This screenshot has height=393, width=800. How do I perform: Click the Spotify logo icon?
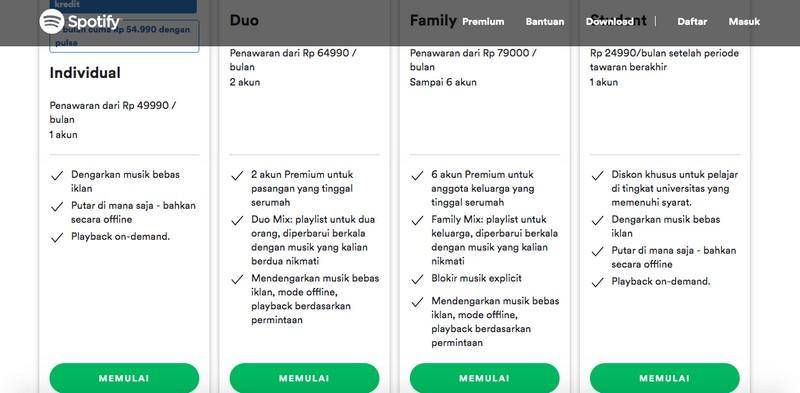coord(52,22)
